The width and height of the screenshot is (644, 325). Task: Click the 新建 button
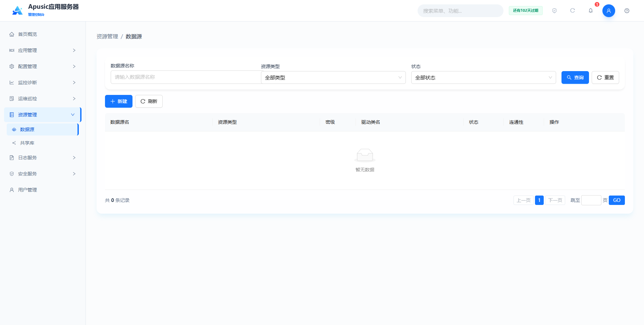tap(119, 101)
